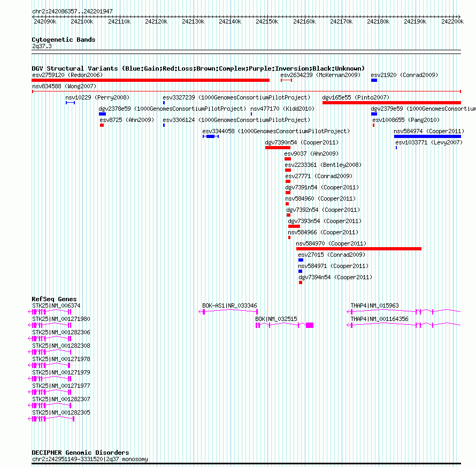Click esv27771 (Conrad2009) label
476x467 pixels.
pyautogui.click(x=319, y=176)
